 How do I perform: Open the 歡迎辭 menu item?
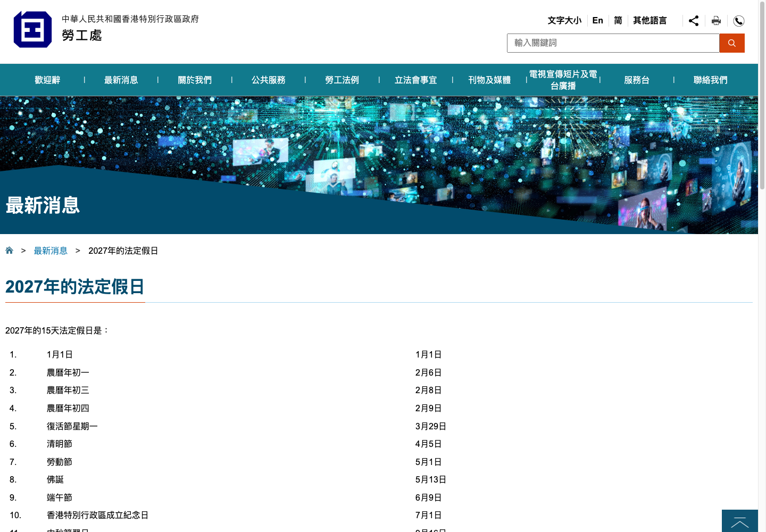(x=47, y=80)
